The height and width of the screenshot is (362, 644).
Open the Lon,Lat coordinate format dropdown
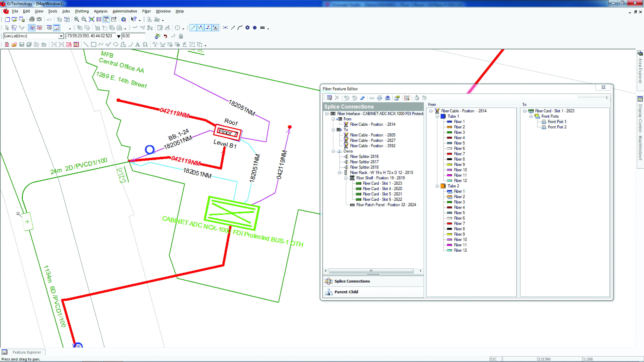tap(61, 36)
